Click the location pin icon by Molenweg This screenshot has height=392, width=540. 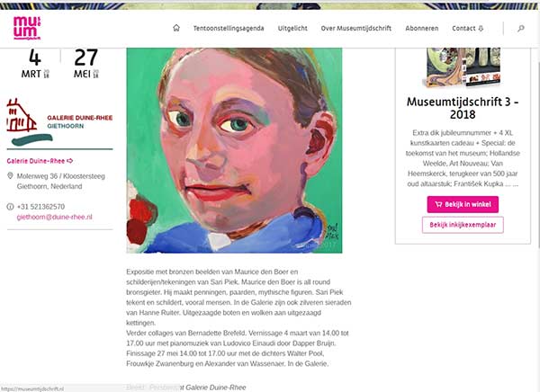[x=10, y=176]
